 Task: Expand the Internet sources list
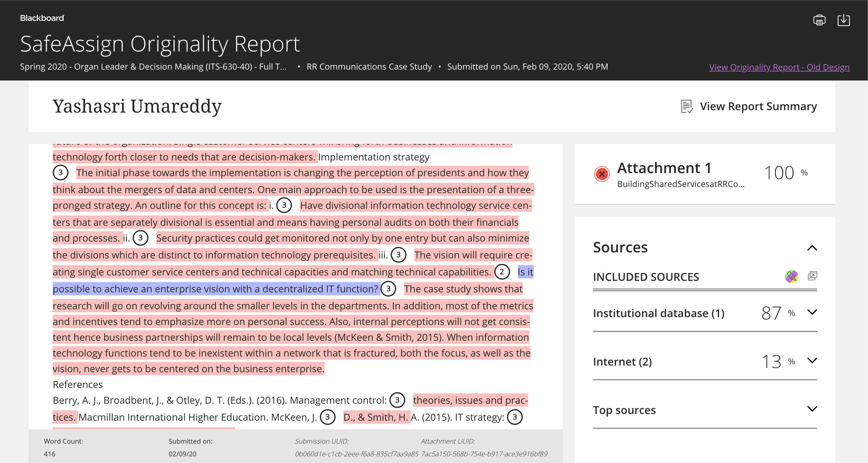[812, 361]
